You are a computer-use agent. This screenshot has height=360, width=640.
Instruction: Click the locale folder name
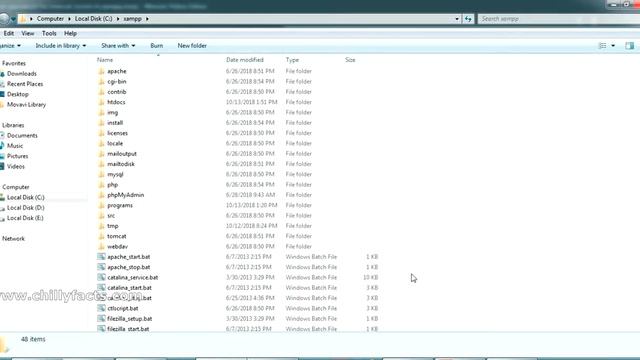point(115,143)
